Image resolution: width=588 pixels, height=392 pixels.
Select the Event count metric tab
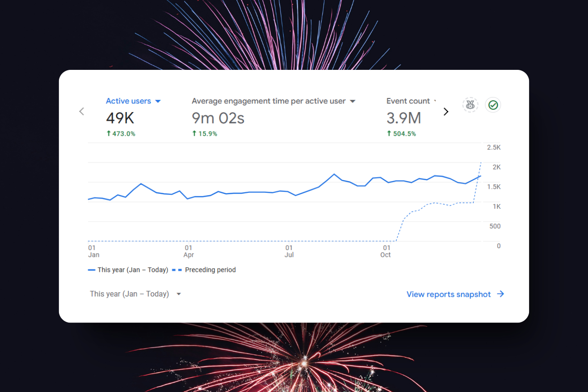[x=408, y=101]
